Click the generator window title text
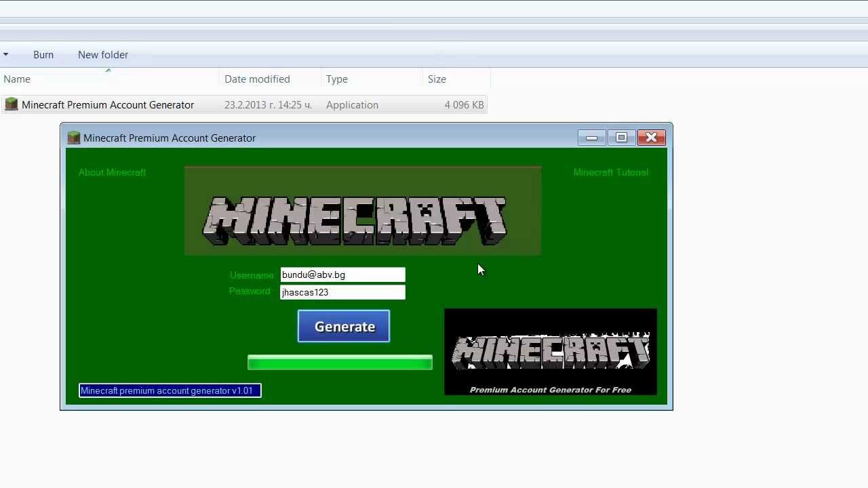The height and width of the screenshot is (488, 868). (170, 138)
